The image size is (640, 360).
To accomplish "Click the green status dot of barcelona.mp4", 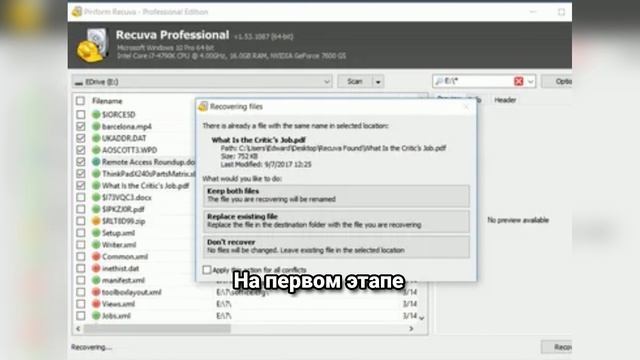I will click(96, 126).
